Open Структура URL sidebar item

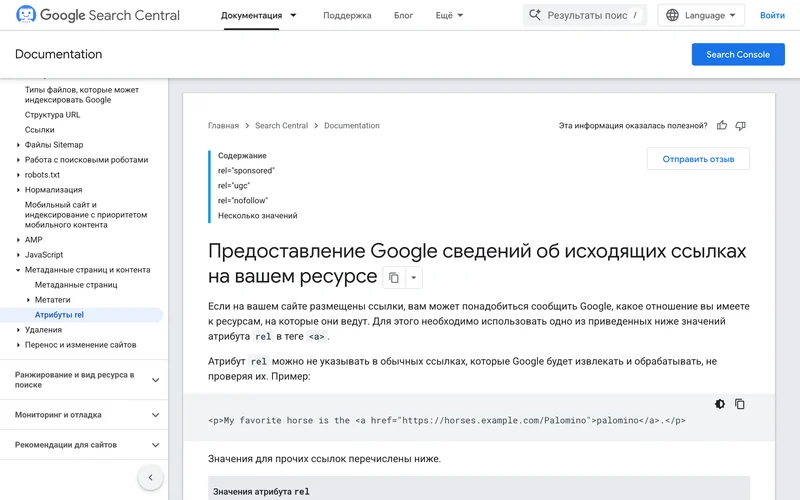tap(53, 115)
